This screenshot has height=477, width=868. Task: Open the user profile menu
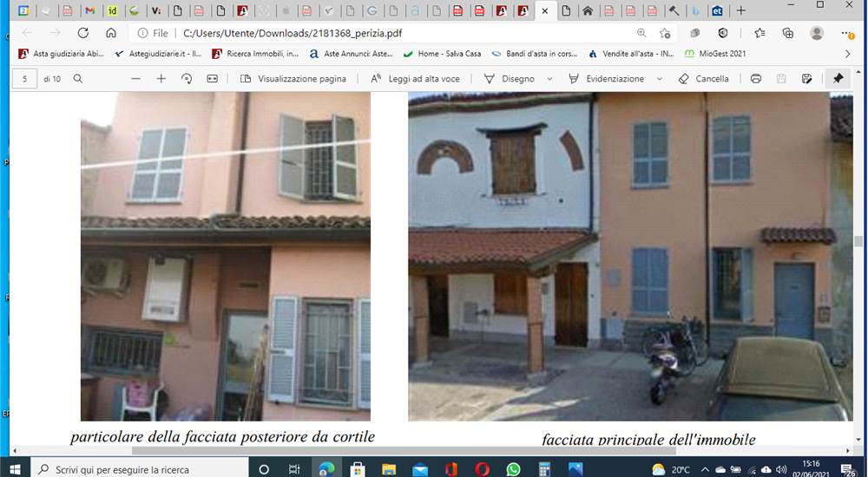(817, 33)
